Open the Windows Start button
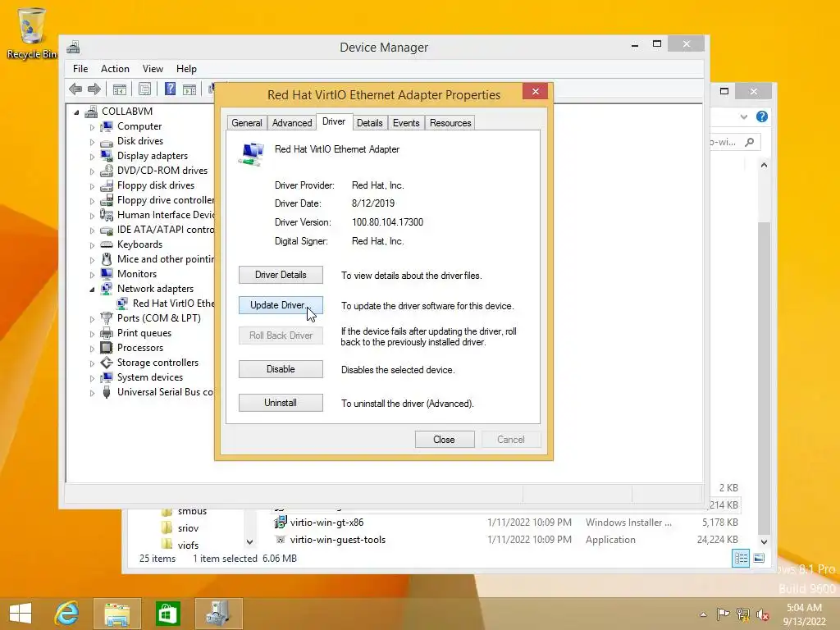The width and height of the screenshot is (840, 630). [x=21, y=614]
